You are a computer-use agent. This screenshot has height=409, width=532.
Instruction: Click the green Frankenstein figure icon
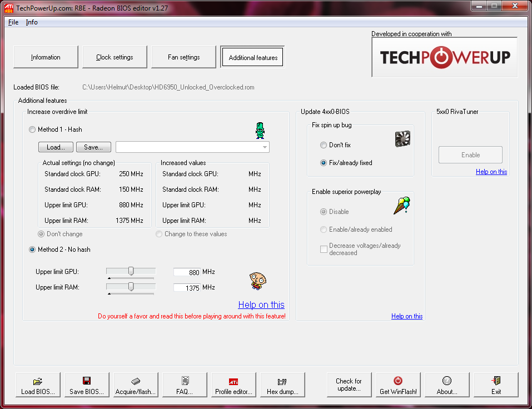[x=260, y=131]
